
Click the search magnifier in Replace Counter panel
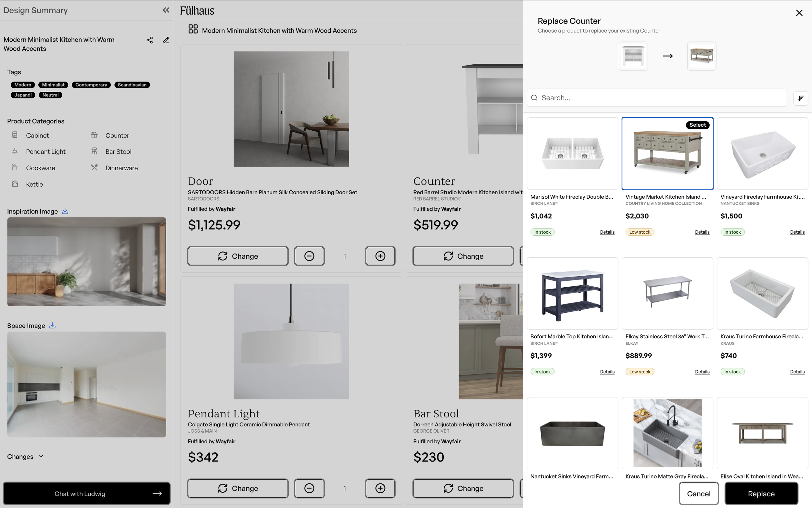(x=534, y=98)
